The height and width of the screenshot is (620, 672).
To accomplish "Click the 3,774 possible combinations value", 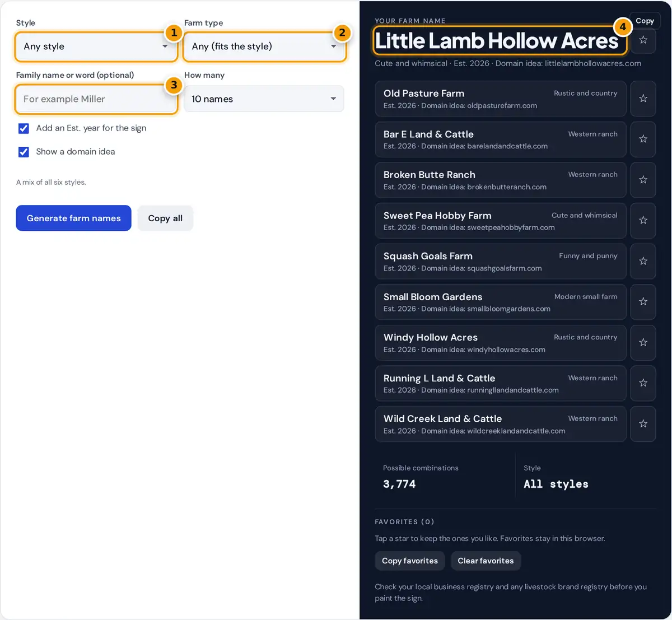I will click(x=399, y=484).
